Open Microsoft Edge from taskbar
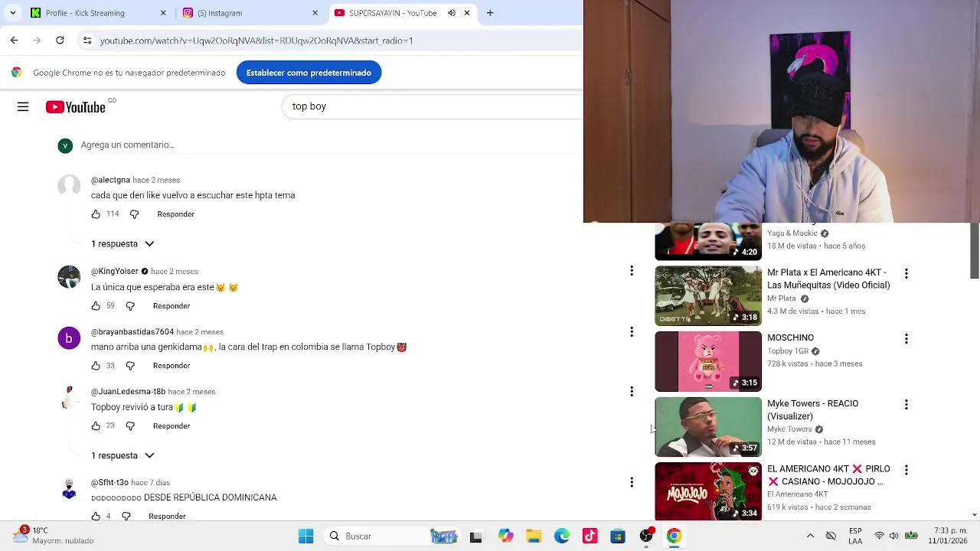The image size is (980, 551). coord(562,536)
